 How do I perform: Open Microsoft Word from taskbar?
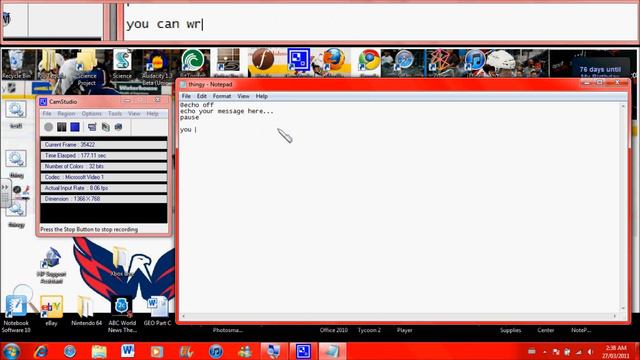tap(127, 351)
